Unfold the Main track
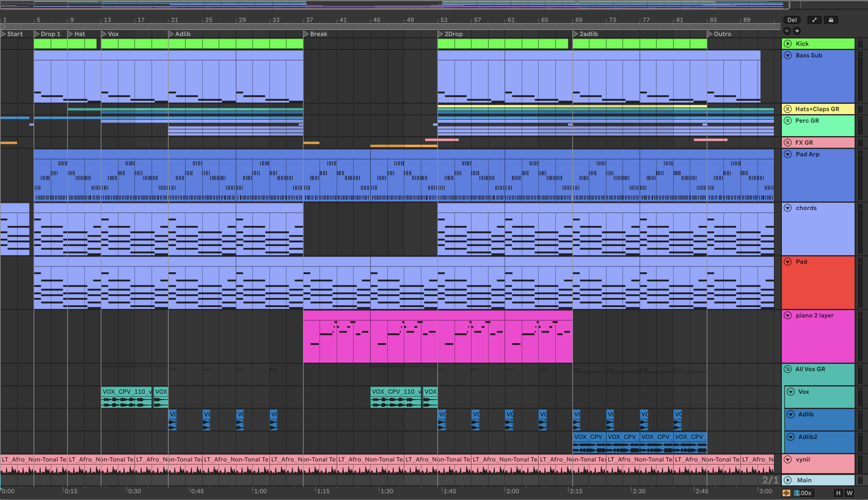This screenshot has width=868, height=500. pos(788,480)
